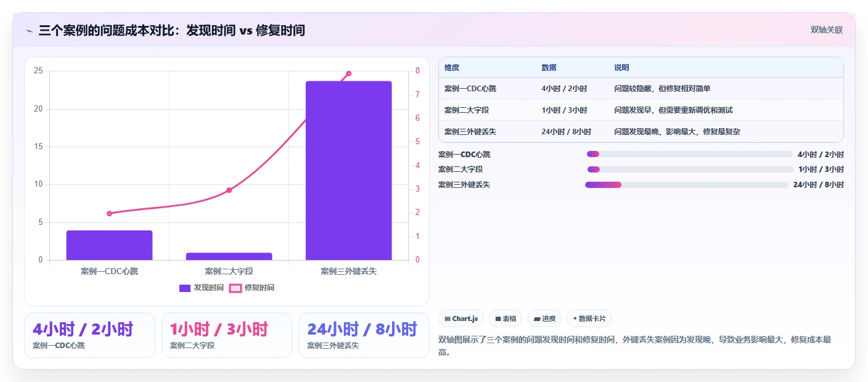Open the 4小时 / 2小时 data card
This screenshot has width=868, height=382.
point(89,335)
